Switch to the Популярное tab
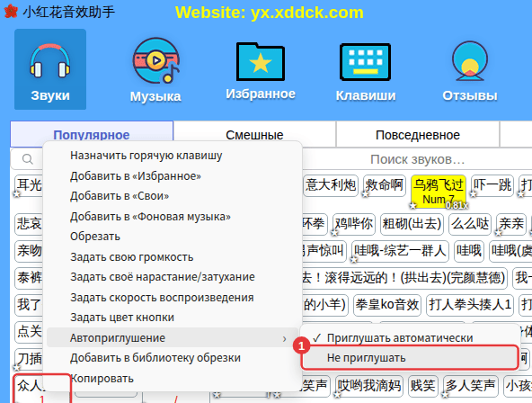The height and width of the screenshot is (403, 532). click(x=92, y=135)
